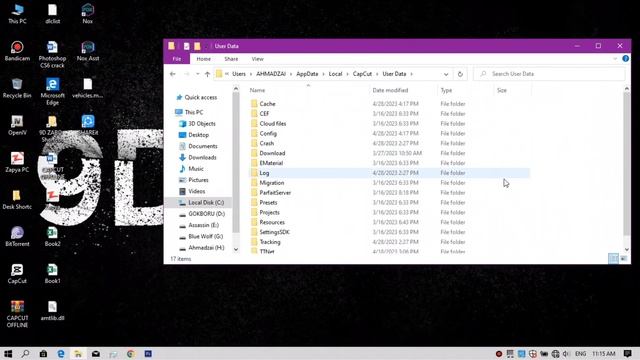Click navigation pane scroll down arrow

pyautogui.click(x=236, y=249)
